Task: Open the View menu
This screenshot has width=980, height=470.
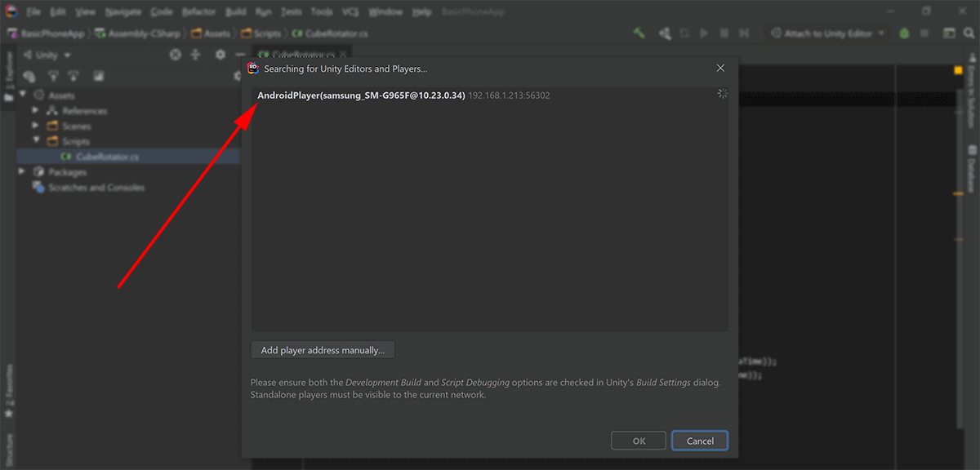Action: [x=84, y=12]
